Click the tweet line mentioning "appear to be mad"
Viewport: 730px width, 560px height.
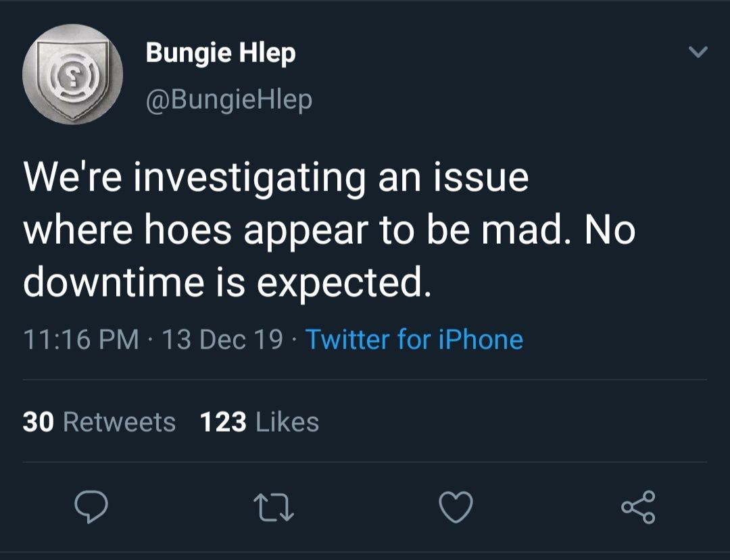[x=330, y=231]
